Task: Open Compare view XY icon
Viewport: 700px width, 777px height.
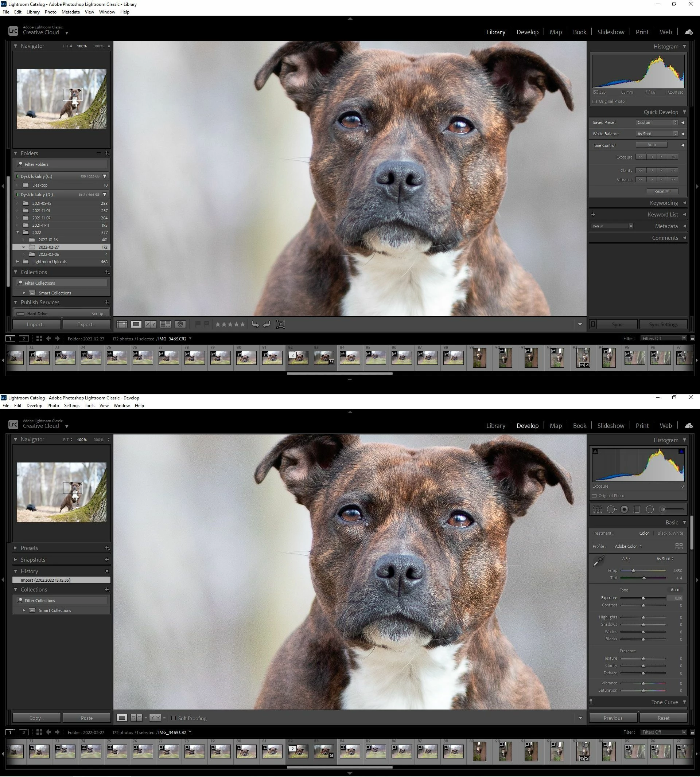Action: point(151,324)
